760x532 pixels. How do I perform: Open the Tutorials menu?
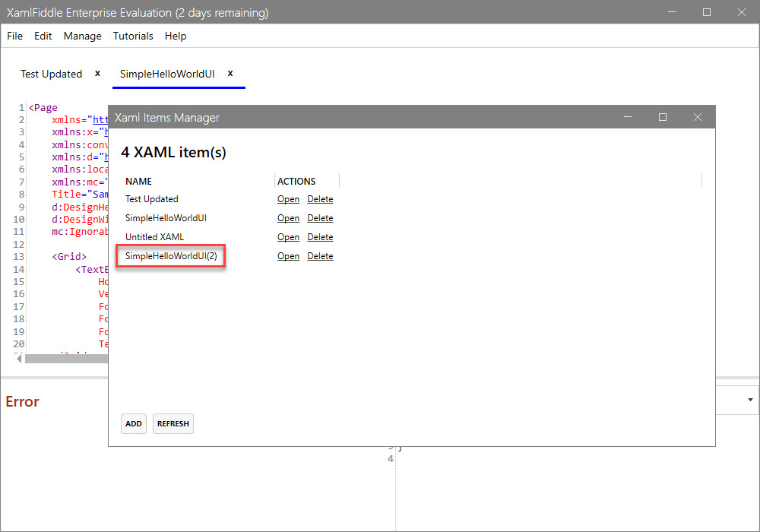click(133, 36)
